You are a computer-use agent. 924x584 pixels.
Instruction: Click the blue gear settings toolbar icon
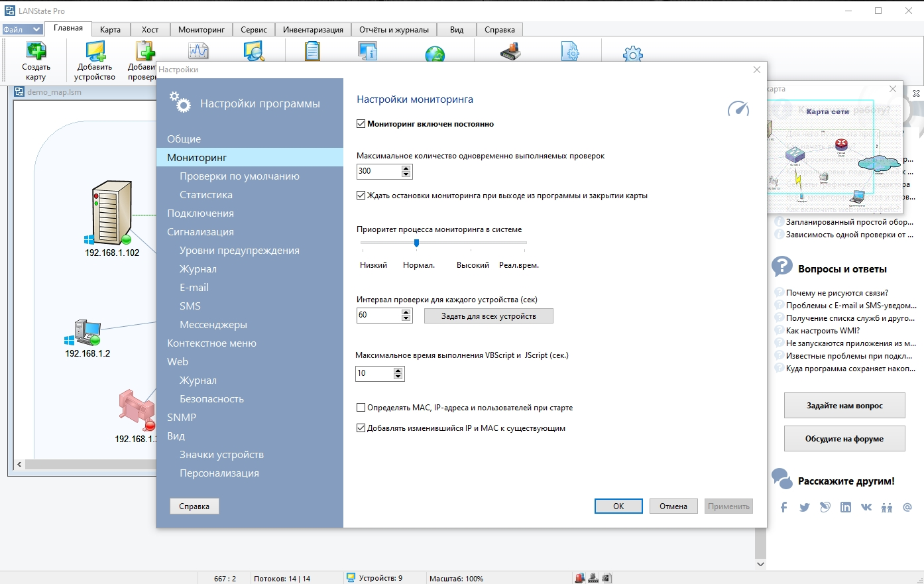pyautogui.click(x=633, y=54)
